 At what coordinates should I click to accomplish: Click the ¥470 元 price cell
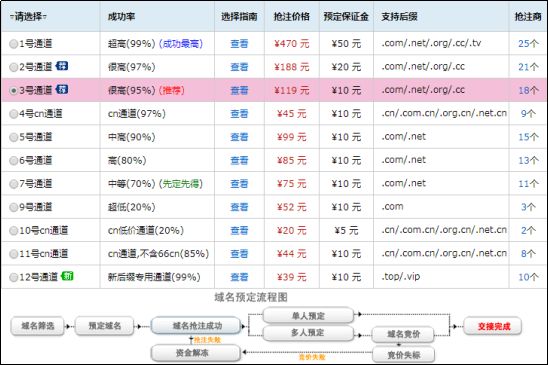[291, 44]
